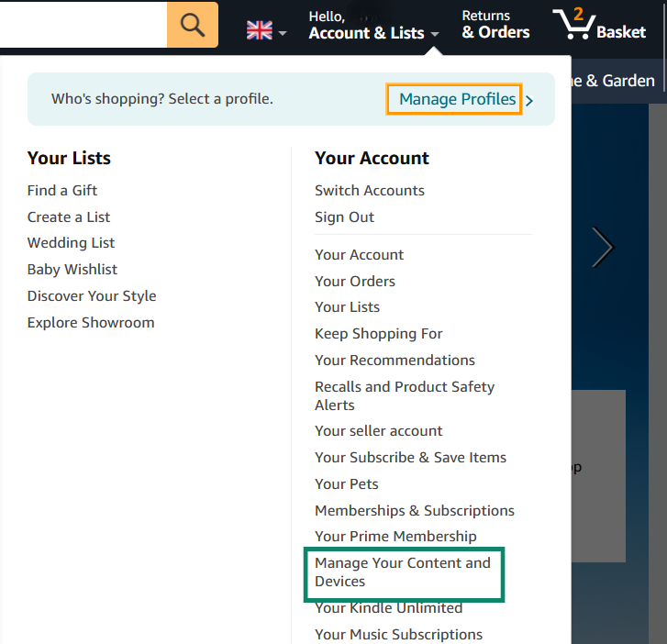
Task: Open the shopping basket icon
Action: coord(599,26)
